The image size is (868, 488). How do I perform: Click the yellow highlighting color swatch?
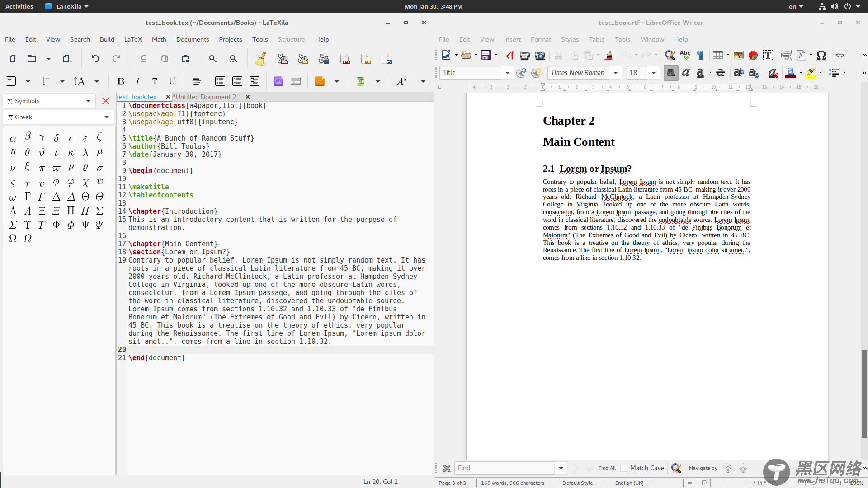click(811, 73)
